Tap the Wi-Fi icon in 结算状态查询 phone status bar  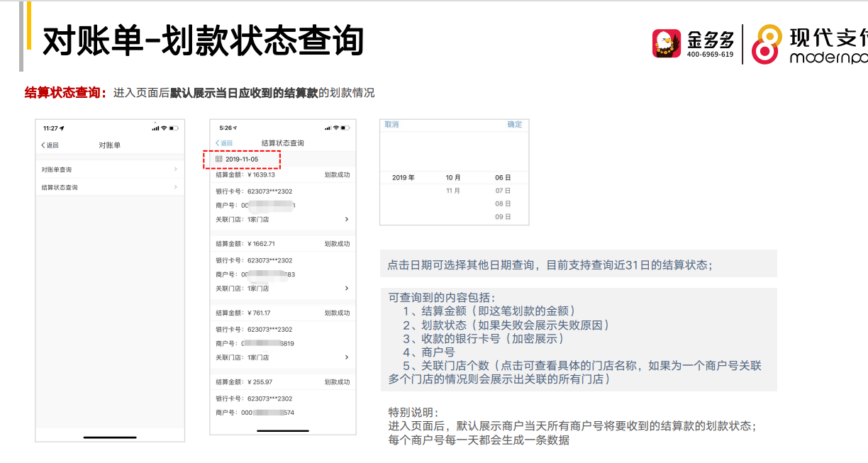pos(337,128)
